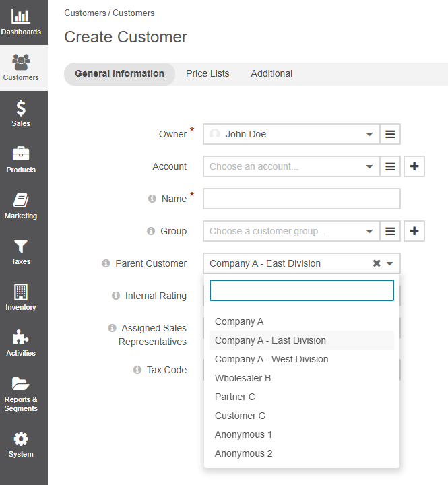Click the Name text field
This screenshot has width=448, height=485.
pyautogui.click(x=301, y=199)
